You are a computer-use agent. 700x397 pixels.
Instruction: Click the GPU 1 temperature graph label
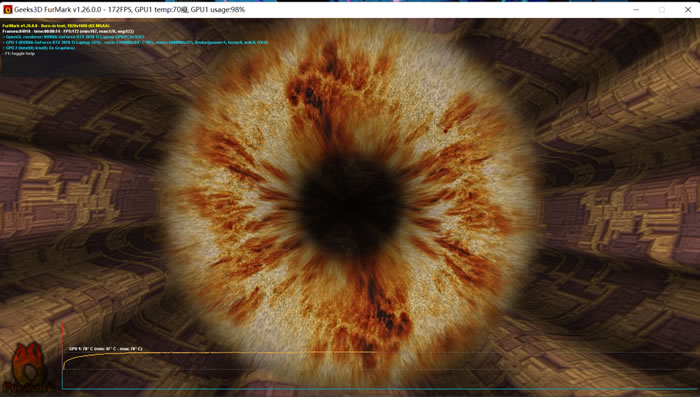pos(105,349)
